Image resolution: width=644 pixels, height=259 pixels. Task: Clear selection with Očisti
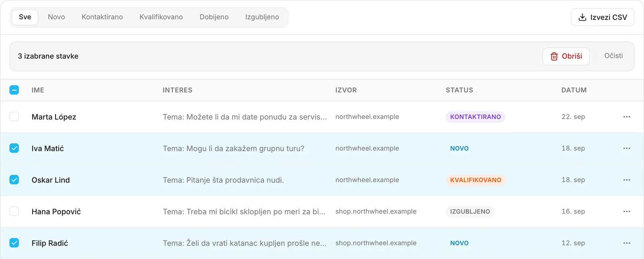click(x=613, y=56)
